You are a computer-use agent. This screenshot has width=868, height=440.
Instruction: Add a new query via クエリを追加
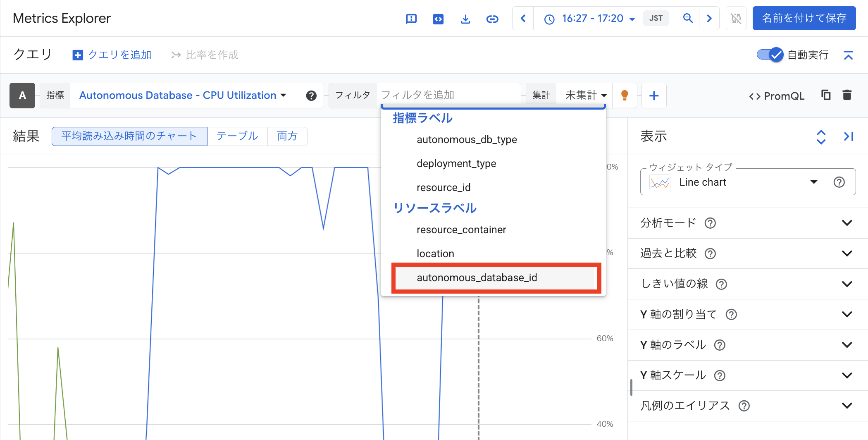[112, 55]
